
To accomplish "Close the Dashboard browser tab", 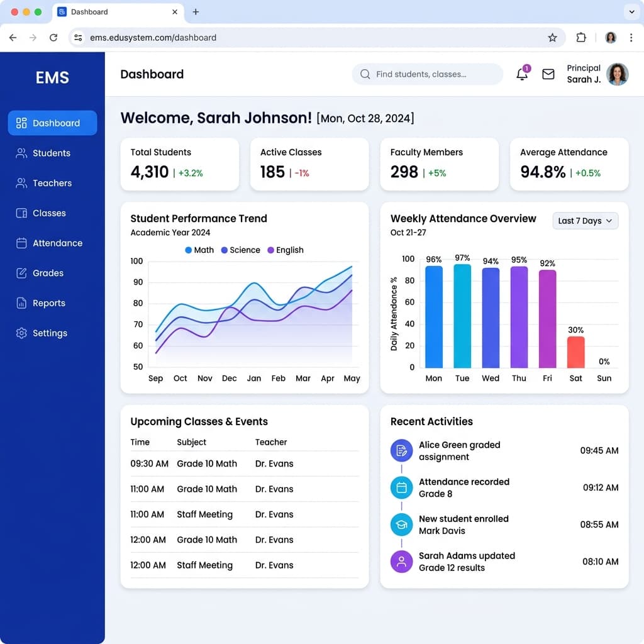I will tap(175, 12).
